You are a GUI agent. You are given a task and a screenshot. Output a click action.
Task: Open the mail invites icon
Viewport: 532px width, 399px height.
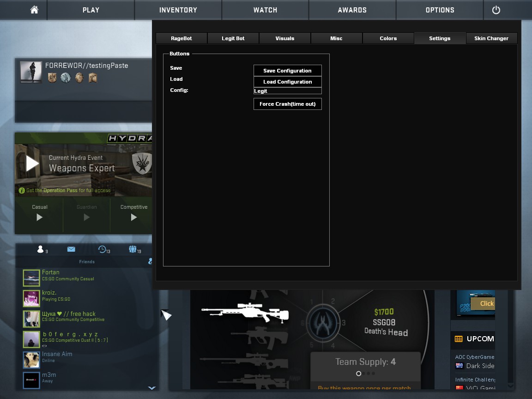tap(71, 249)
